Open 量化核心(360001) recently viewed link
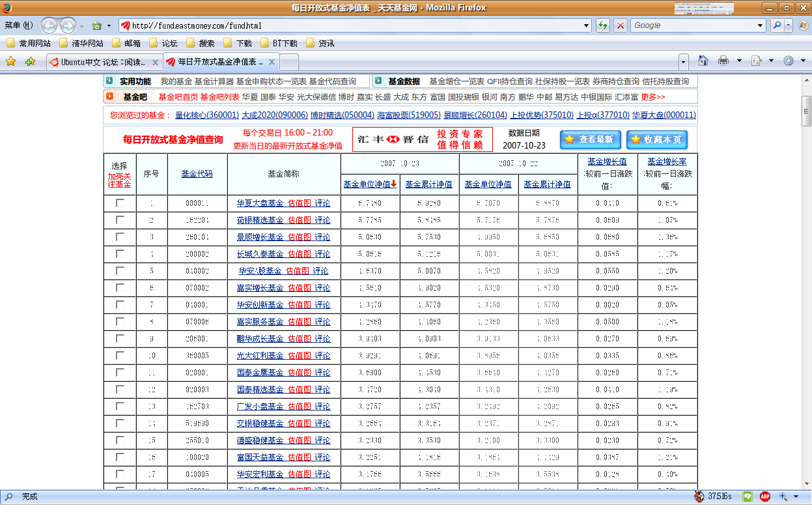 point(206,115)
